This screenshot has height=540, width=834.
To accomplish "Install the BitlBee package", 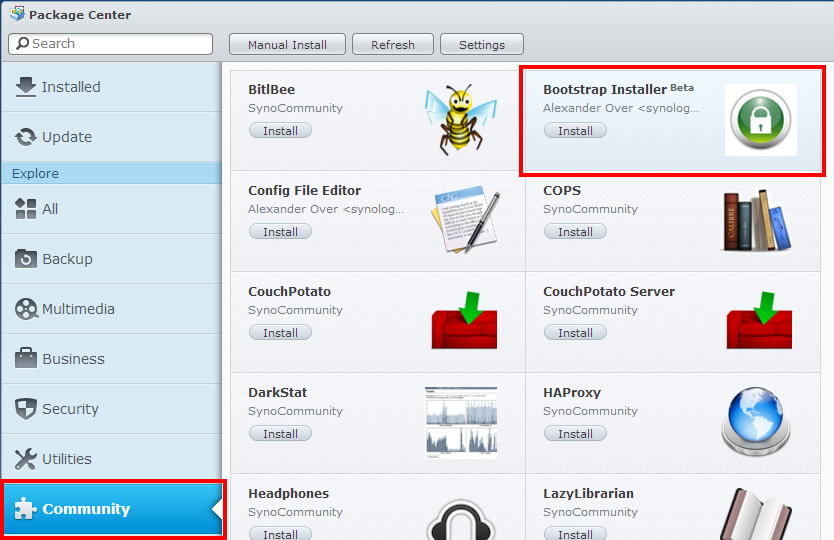I will [x=280, y=130].
